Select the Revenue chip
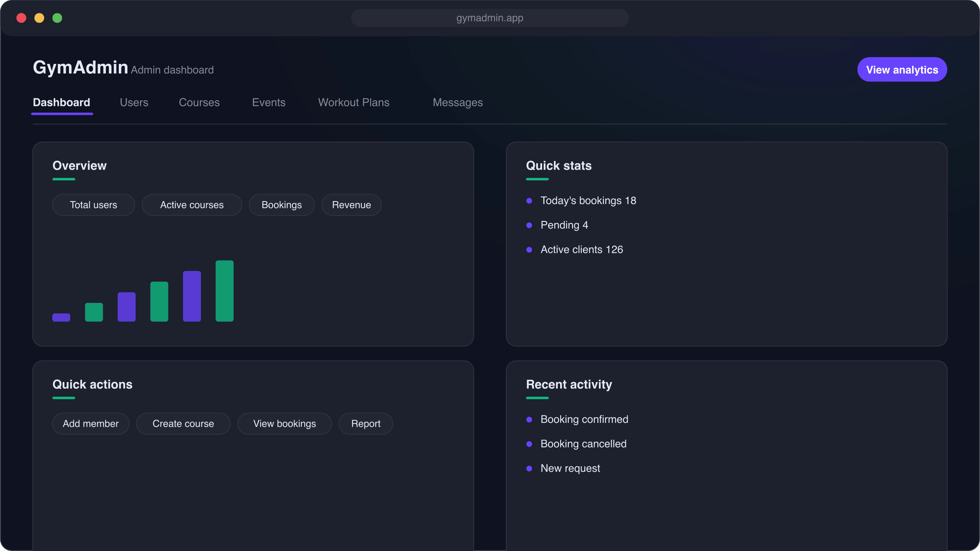Viewport: 980px width, 551px height. pyautogui.click(x=351, y=205)
